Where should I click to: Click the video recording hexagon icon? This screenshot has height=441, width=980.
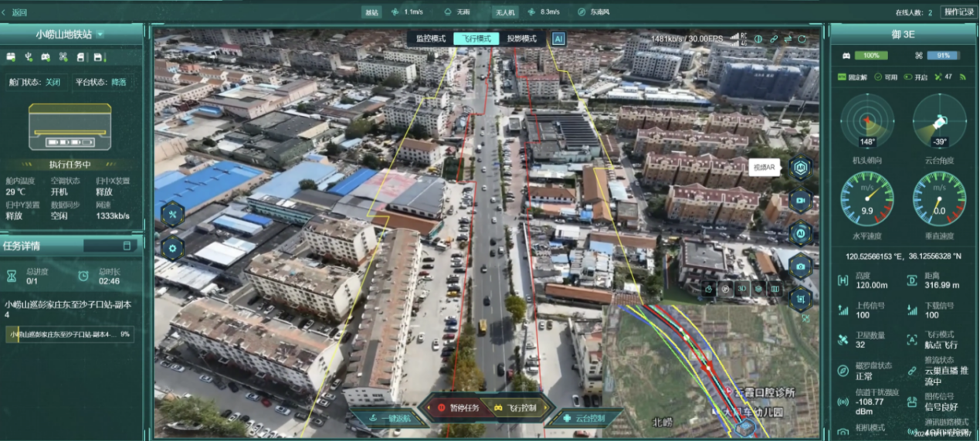801,200
